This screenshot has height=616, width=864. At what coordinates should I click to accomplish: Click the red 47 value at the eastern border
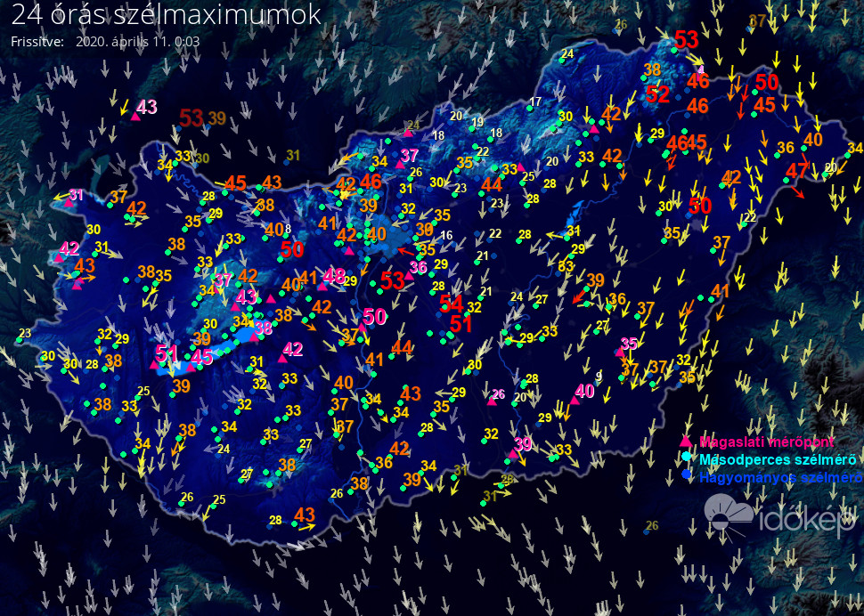click(796, 171)
